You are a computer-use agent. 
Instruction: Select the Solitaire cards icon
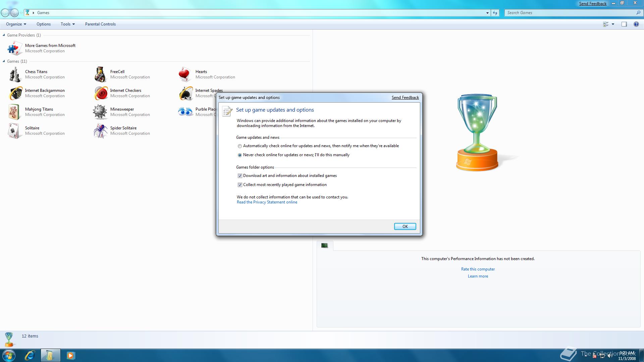[14, 131]
